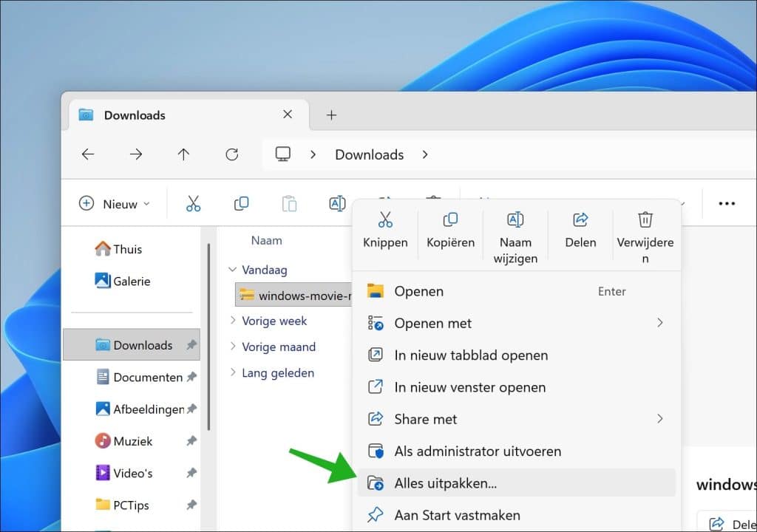Choose Als administrator uitvoeren
Viewport: 757px width, 532px height.
[478, 451]
